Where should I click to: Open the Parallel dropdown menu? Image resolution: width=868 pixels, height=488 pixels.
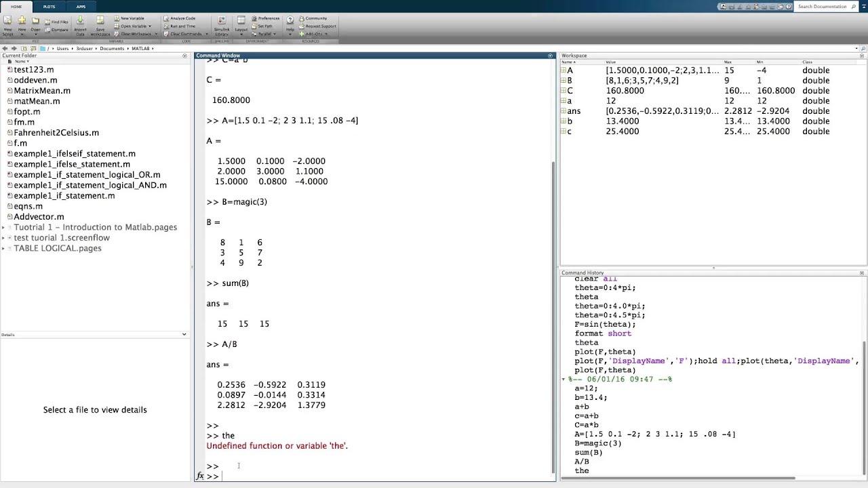[264, 33]
